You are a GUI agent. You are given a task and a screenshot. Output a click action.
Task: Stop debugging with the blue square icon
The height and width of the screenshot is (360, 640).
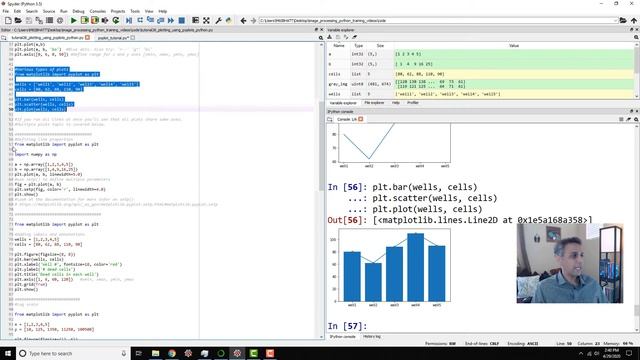tap(182, 20)
